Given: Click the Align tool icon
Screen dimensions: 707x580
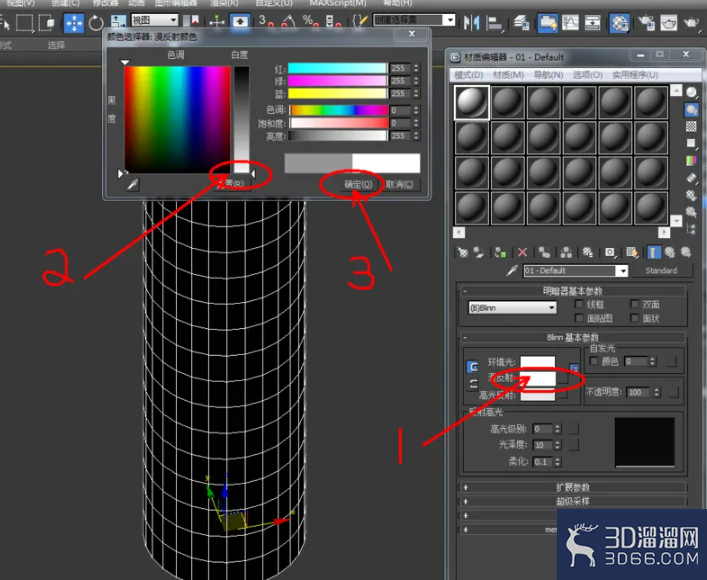Looking at the screenshot, I should coord(495,23).
